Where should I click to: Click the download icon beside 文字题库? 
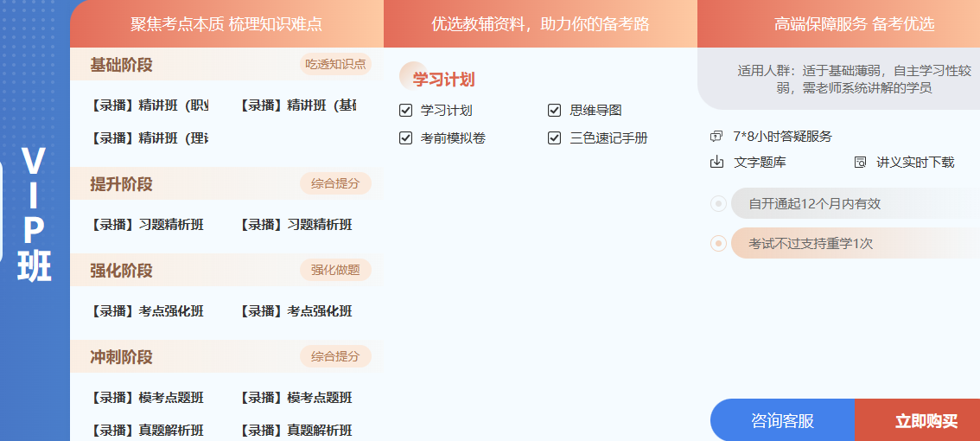[716, 163]
